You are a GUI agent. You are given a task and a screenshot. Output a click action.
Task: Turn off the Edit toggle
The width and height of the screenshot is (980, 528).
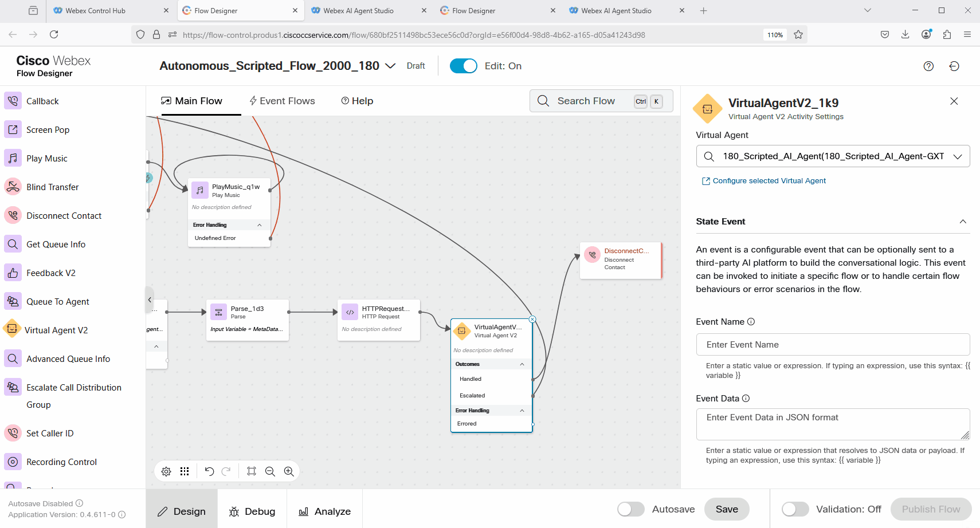(463, 66)
